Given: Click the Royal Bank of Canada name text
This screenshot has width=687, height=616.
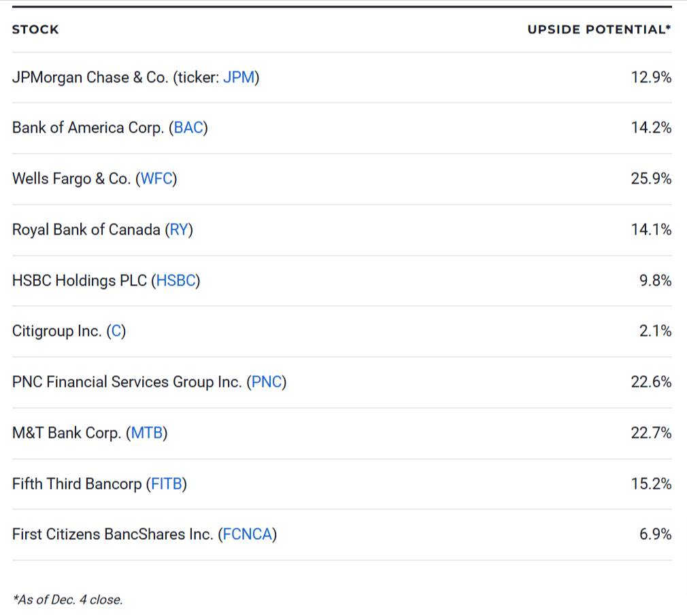Looking at the screenshot, I should 86,230.
